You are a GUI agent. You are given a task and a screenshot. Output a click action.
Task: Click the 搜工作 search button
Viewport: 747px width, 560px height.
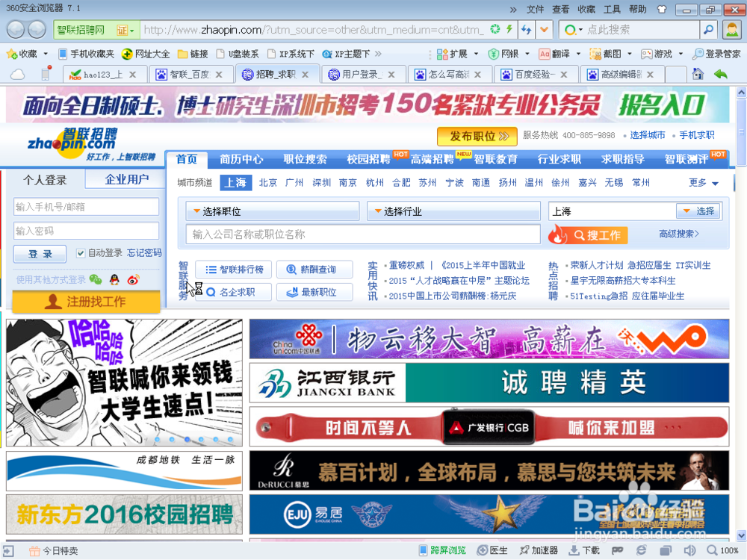tap(591, 234)
